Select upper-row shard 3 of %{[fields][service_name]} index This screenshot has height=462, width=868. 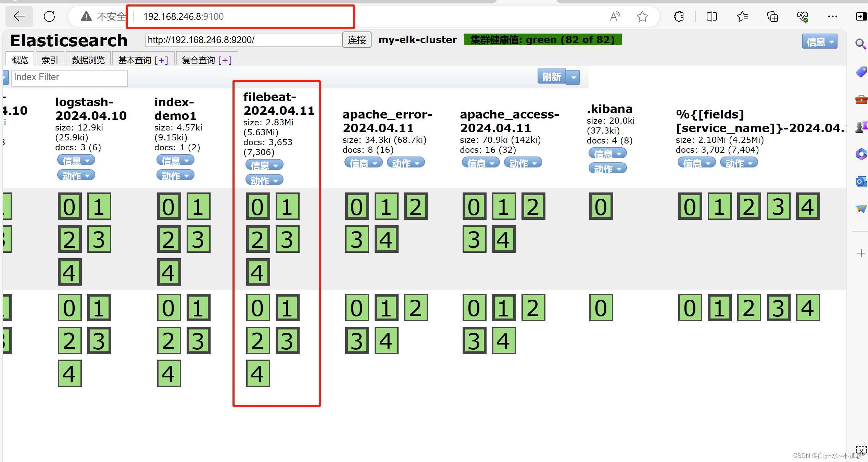click(x=778, y=206)
